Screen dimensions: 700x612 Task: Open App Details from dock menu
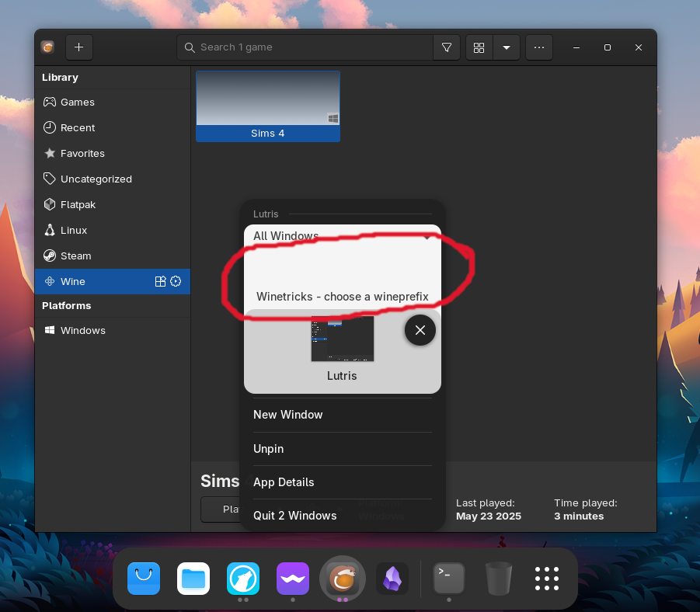343,482
